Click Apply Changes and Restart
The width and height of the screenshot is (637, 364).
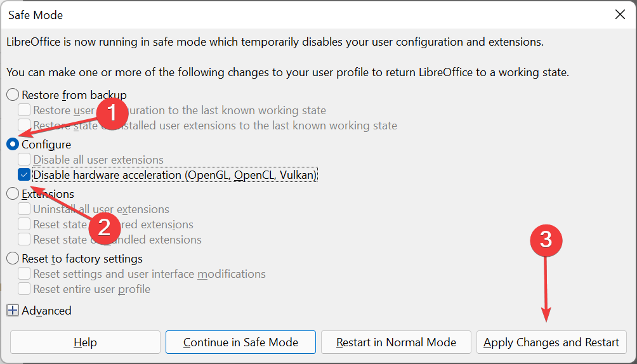tap(551, 342)
